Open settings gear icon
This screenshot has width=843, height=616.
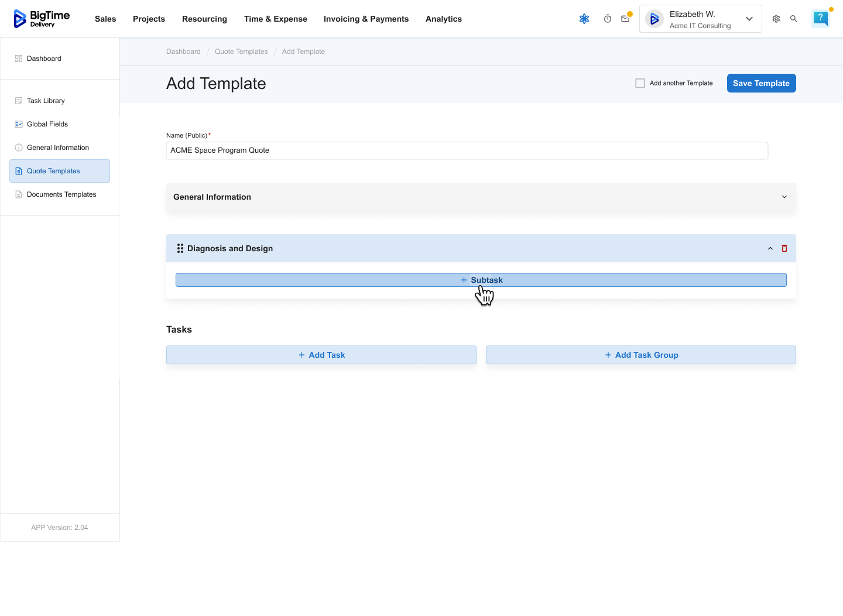(x=776, y=19)
